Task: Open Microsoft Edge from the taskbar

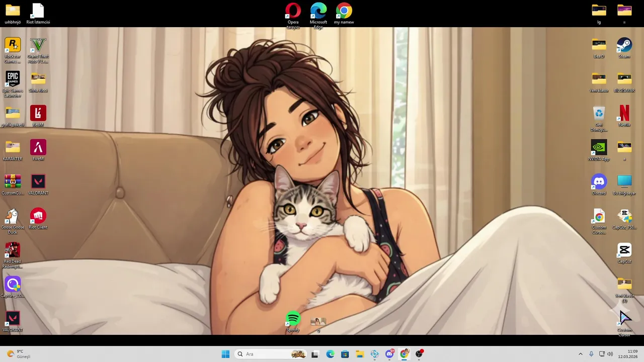Action: [330, 354]
